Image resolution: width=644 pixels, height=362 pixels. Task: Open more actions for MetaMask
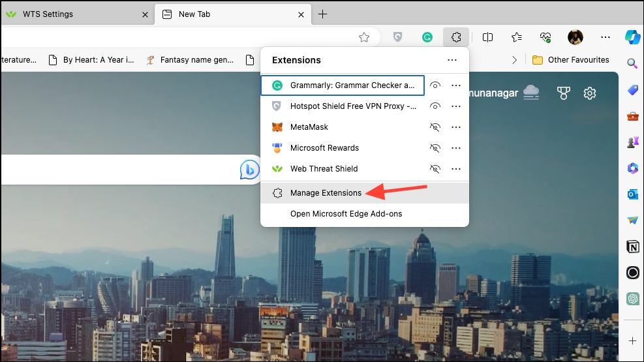[x=456, y=127]
